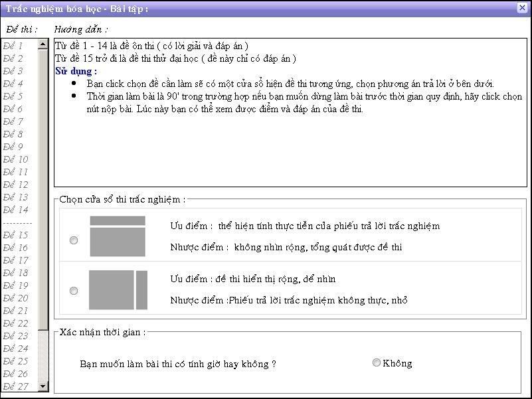Choose the first exam window layout radio button
Image resolution: width=532 pixels, height=399 pixels.
point(74,240)
